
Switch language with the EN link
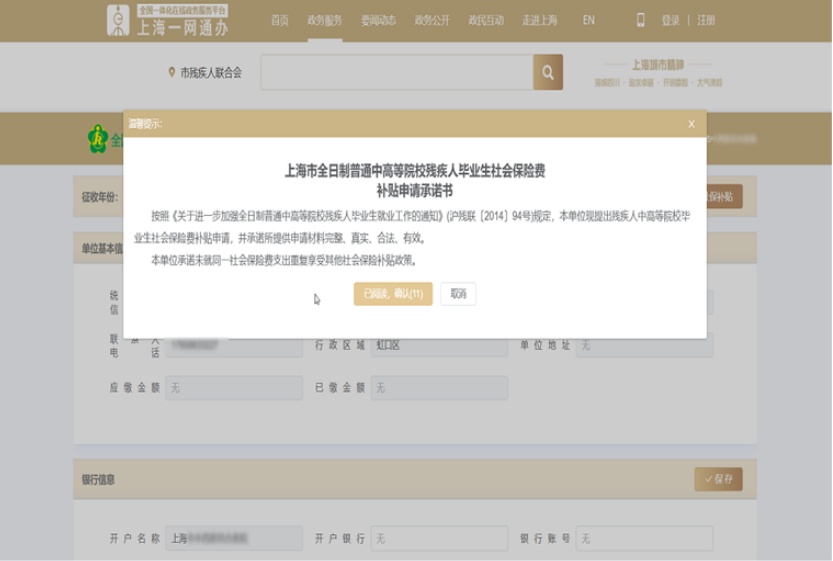pos(588,20)
